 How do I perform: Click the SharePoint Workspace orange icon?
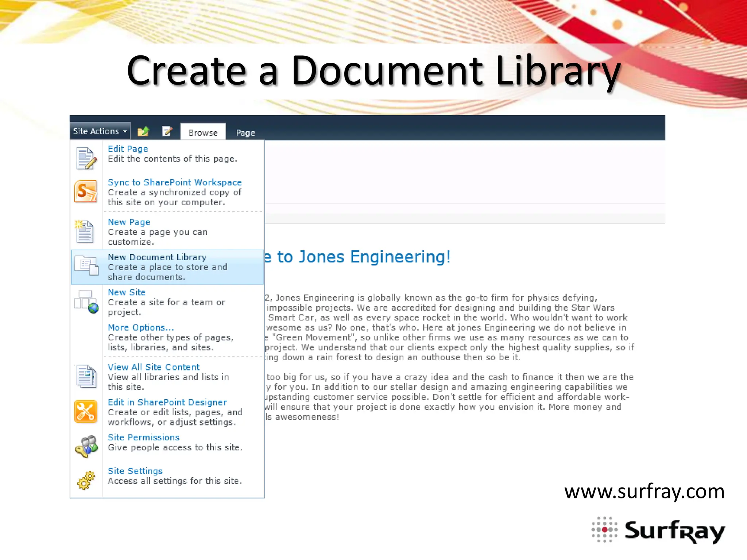86,191
